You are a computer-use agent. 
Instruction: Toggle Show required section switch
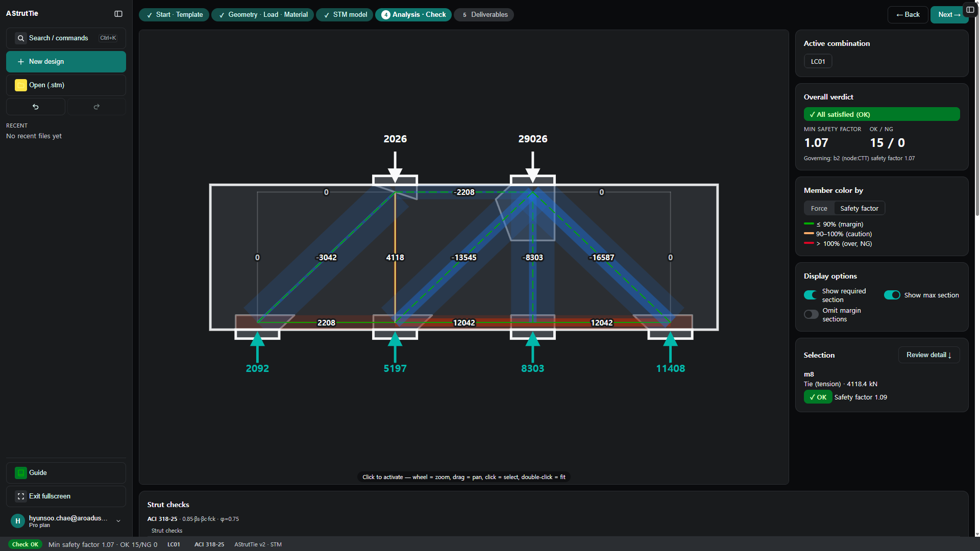[x=811, y=295]
